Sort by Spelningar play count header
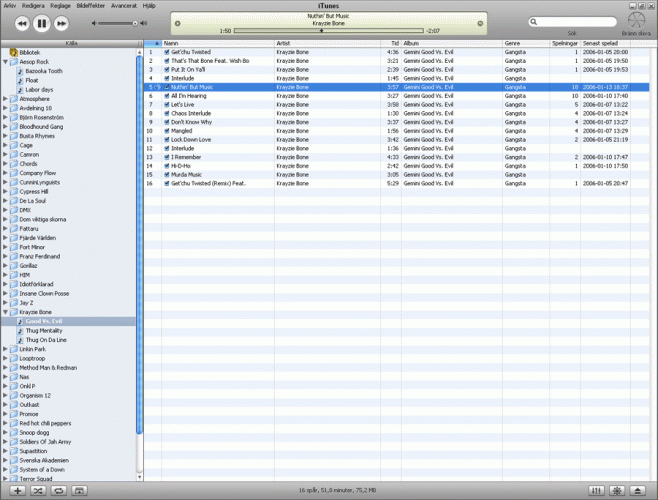This screenshot has width=658, height=500. (565, 43)
